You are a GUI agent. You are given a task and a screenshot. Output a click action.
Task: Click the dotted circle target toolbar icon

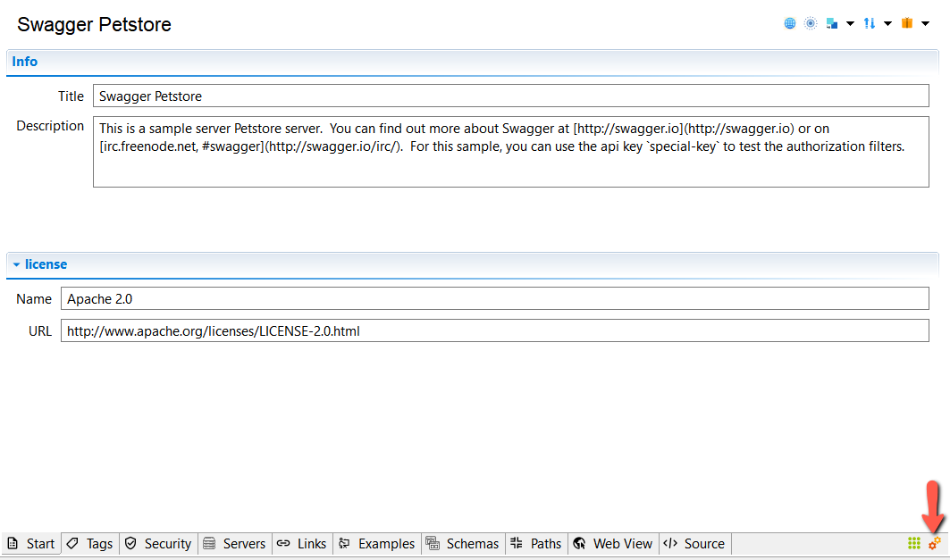[810, 23]
